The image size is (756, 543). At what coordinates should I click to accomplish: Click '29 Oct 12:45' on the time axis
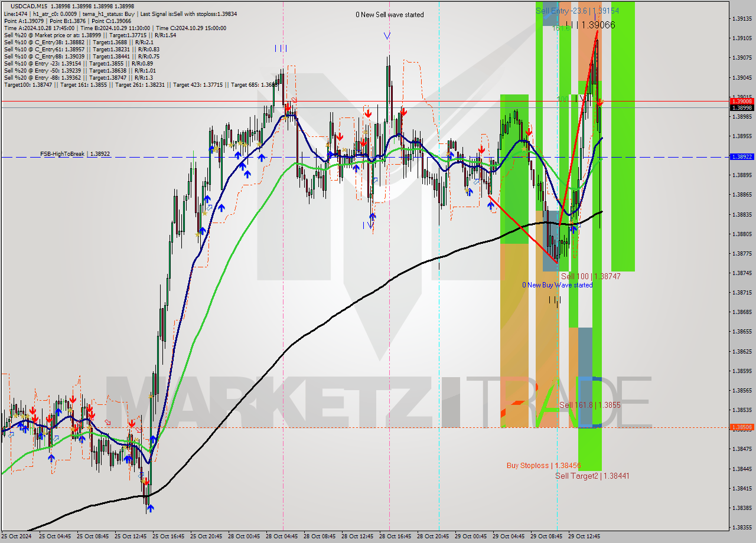585,537
